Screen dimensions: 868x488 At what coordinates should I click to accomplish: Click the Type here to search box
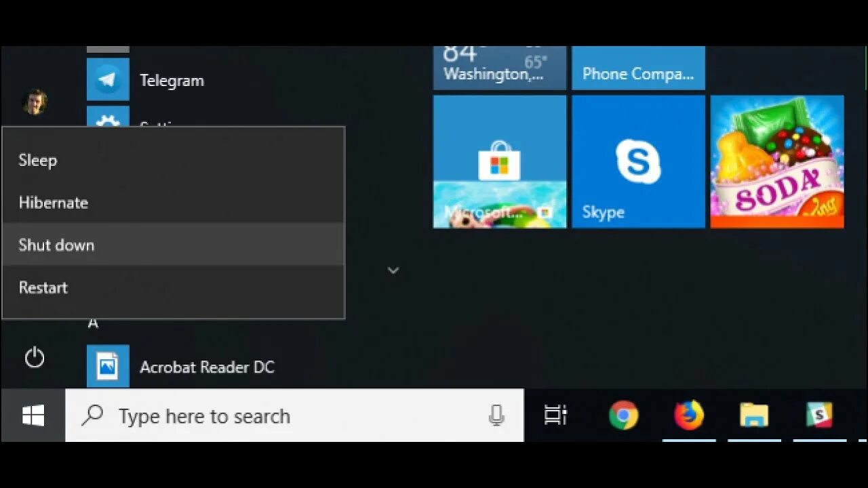click(294, 415)
